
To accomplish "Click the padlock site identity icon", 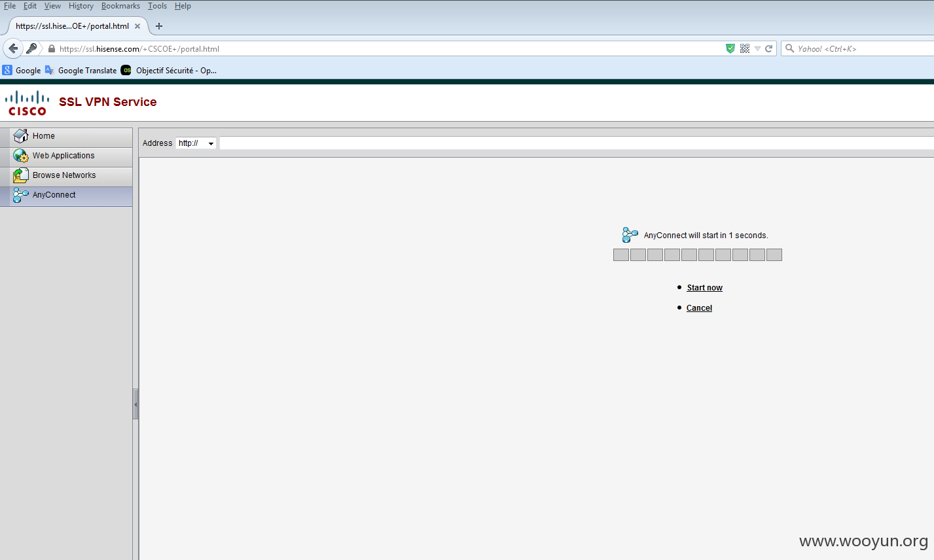I will 52,48.
